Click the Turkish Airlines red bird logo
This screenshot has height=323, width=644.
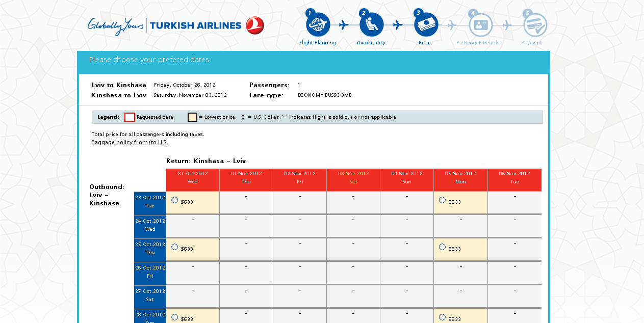[254, 25]
